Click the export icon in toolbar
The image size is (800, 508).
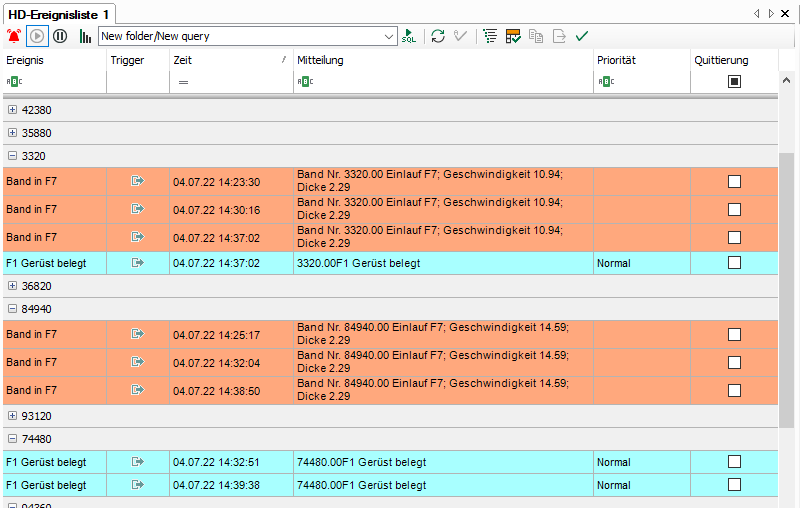tap(559, 36)
